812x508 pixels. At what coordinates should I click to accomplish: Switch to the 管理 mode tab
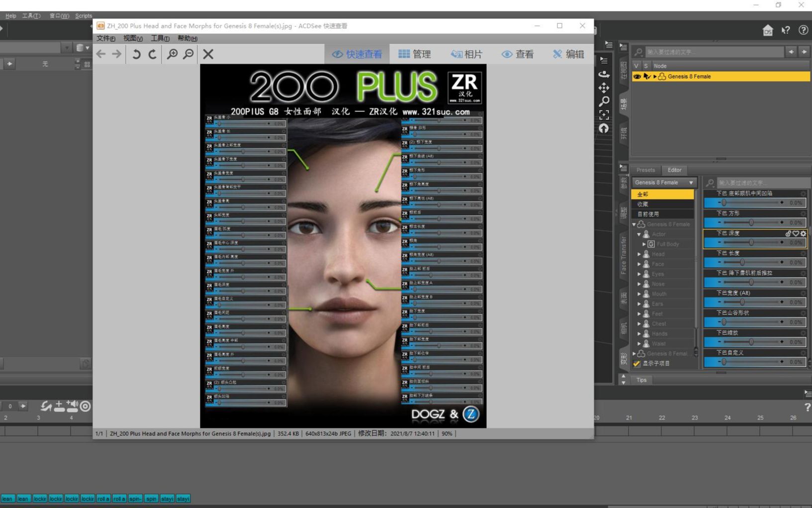tap(415, 54)
